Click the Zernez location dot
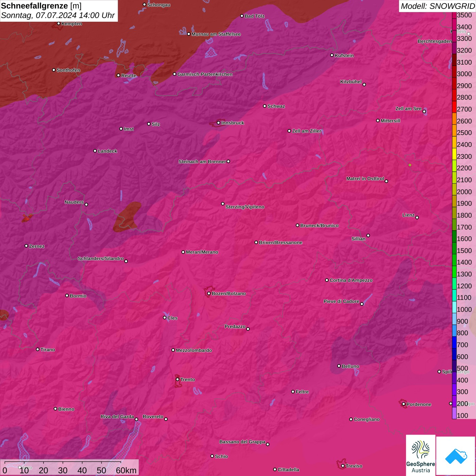The height and width of the screenshot is (476, 476). click(26, 246)
